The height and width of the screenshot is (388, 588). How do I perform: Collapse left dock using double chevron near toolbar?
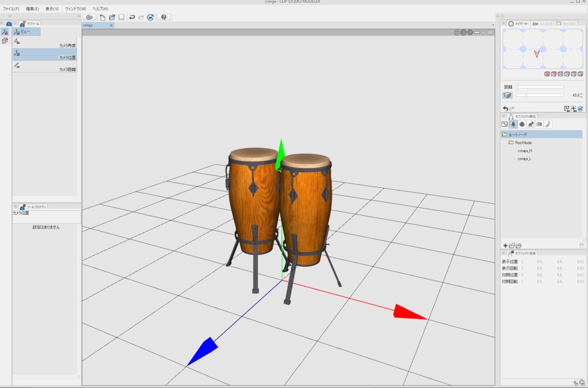(x=79, y=16)
